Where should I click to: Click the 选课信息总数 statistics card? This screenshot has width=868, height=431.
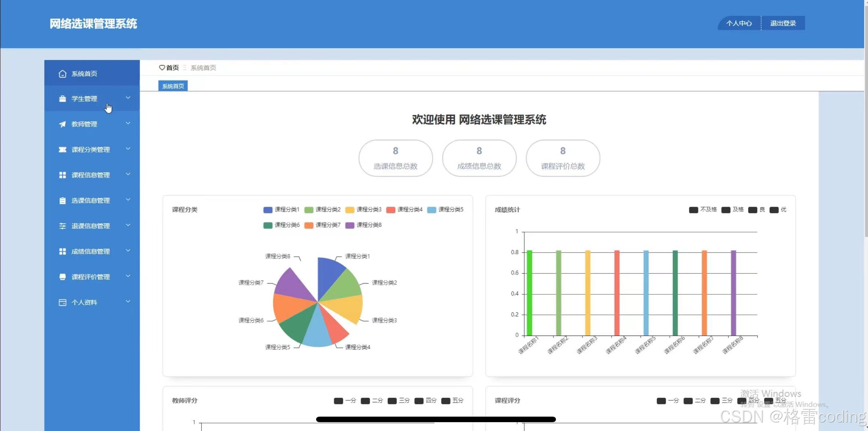[x=395, y=158]
